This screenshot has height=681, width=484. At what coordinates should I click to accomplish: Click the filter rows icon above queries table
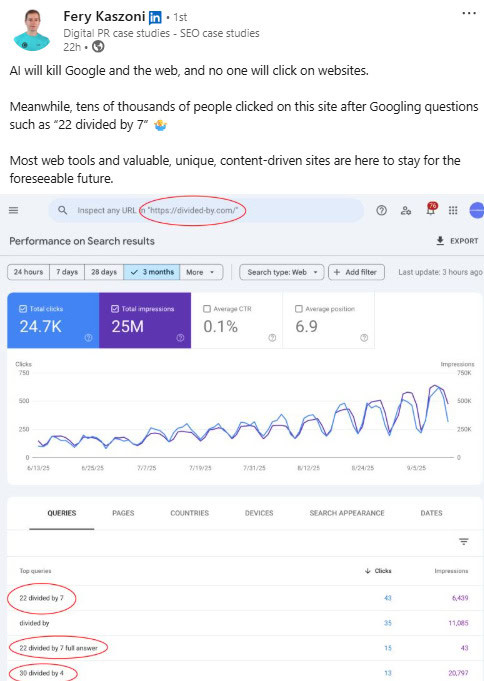pyautogui.click(x=464, y=542)
